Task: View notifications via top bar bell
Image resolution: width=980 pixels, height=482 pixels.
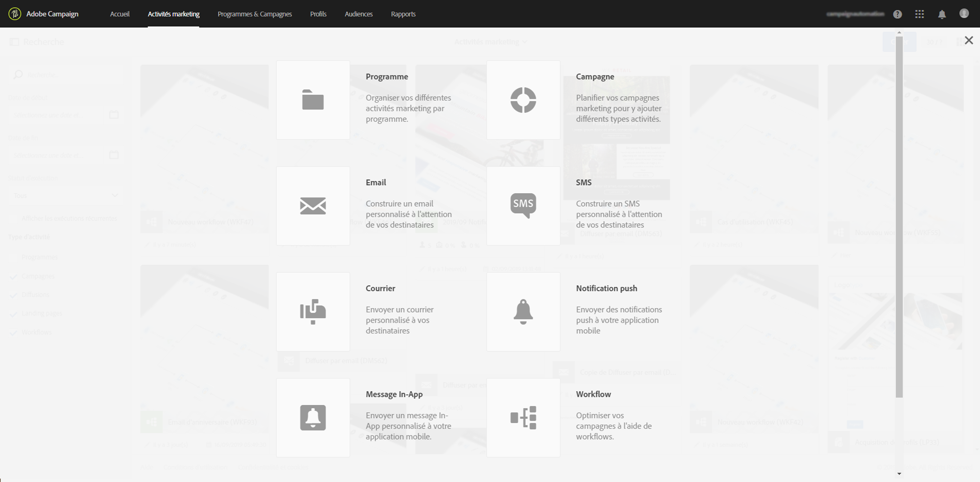Action: point(942,15)
